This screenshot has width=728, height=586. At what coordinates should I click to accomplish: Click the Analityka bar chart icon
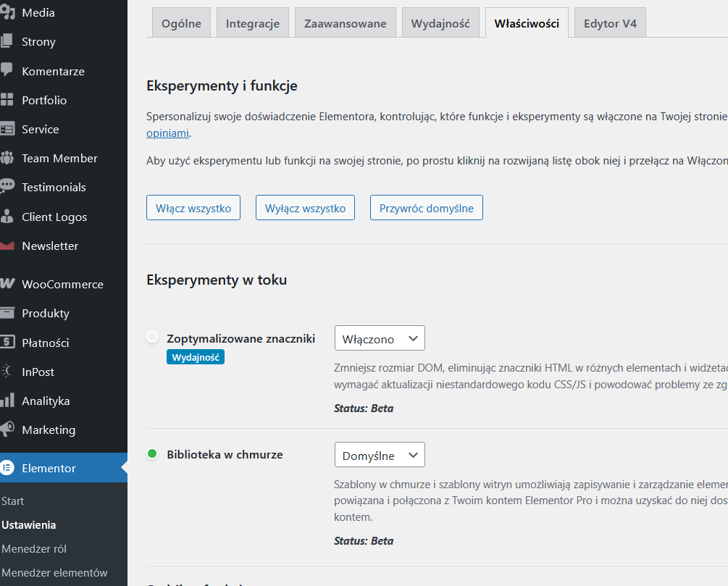[x=7, y=401]
